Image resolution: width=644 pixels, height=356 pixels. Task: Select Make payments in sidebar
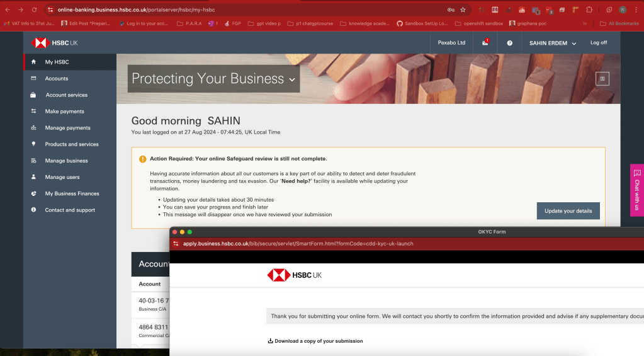click(70, 112)
